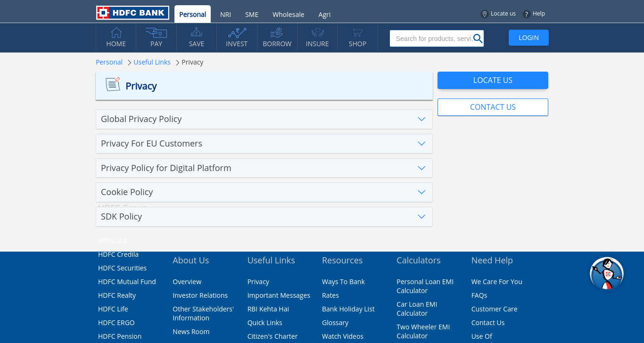
Task: Open HDFC ERGO link
Action: click(x=116, y=323)
